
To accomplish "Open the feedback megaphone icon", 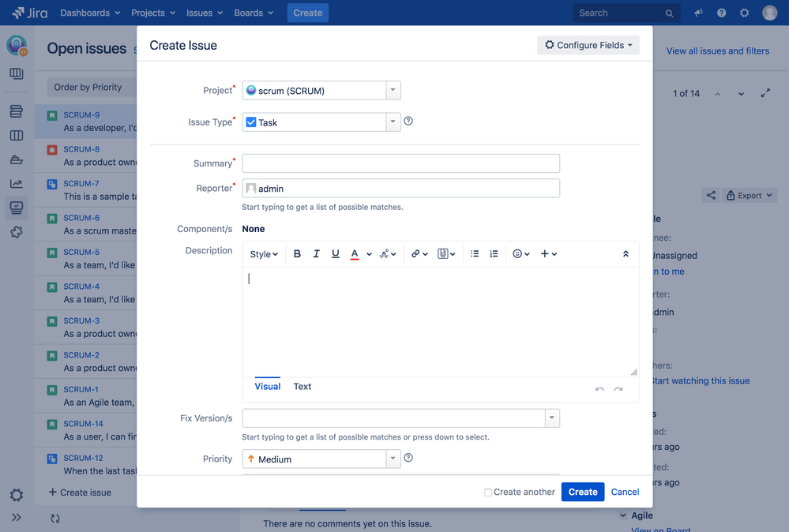I will [698, 13].
